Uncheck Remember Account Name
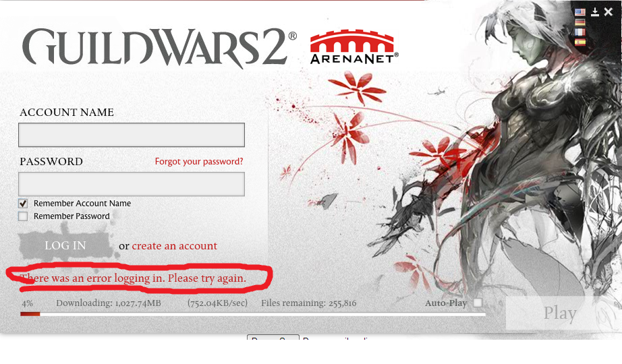The image size is (622, 364). [23, 204]
